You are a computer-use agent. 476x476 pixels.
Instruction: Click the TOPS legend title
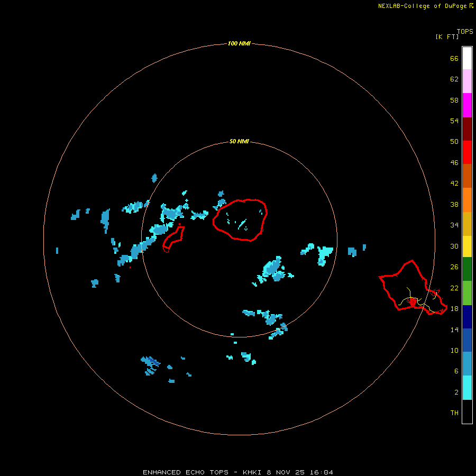pos(465,31)
